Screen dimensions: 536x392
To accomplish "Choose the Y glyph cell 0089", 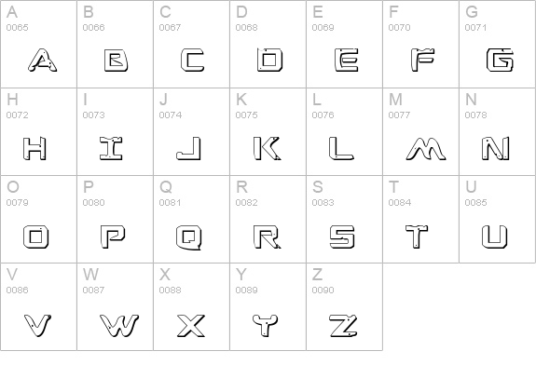I will (x=268, y=306).
